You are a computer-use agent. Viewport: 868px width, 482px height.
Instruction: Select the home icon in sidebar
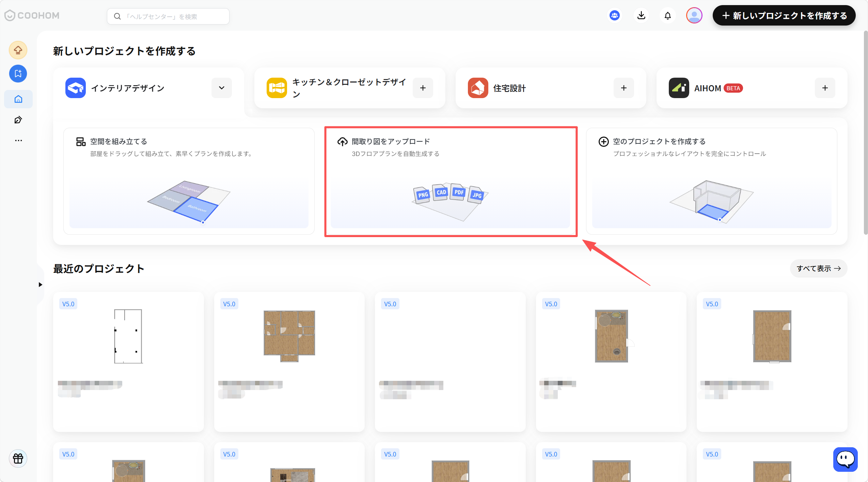tap(18, 99)
